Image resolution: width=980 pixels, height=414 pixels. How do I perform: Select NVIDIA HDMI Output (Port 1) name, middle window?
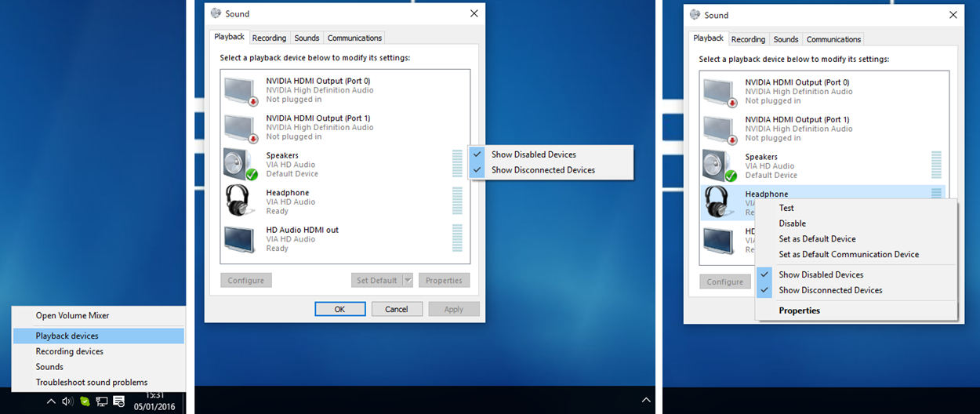click(x=318, y=118)
